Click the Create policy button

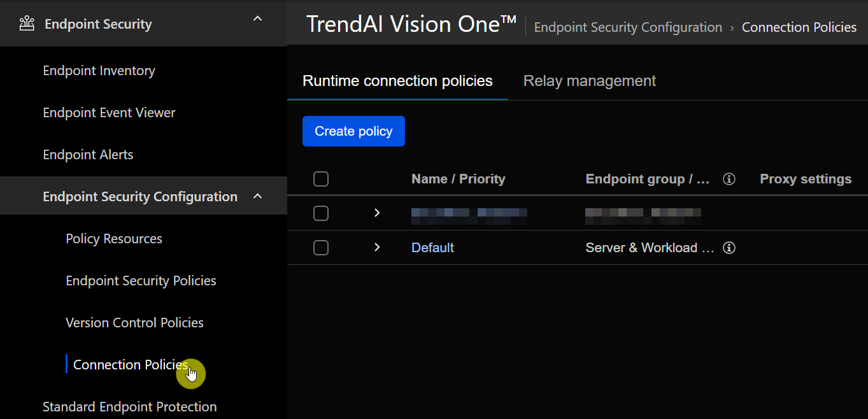click(x=353, y=131)
